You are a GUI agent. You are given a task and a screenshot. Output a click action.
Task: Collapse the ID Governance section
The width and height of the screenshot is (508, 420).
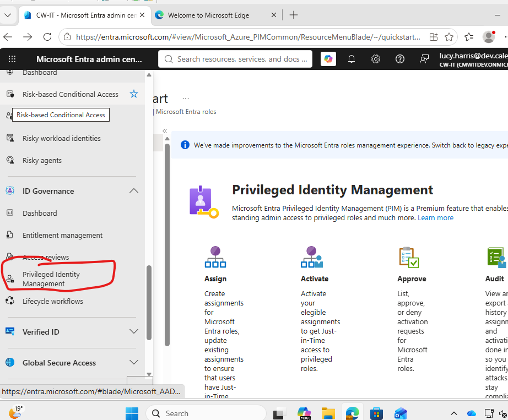tap(134, 191)
